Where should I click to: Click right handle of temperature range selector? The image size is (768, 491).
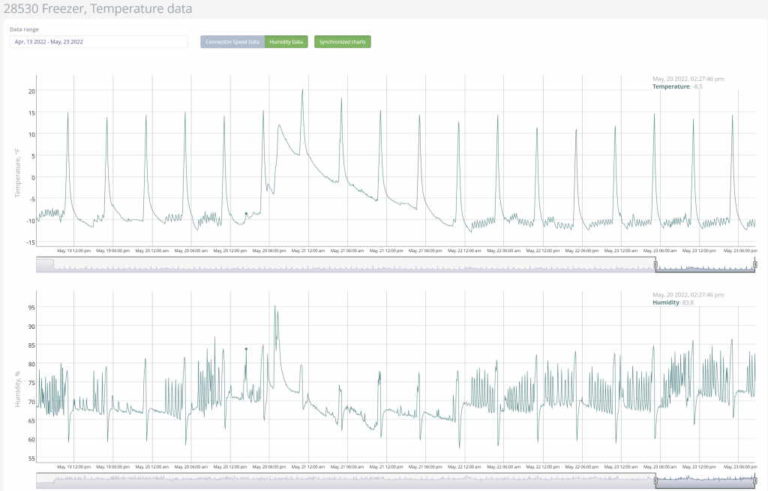756,264
